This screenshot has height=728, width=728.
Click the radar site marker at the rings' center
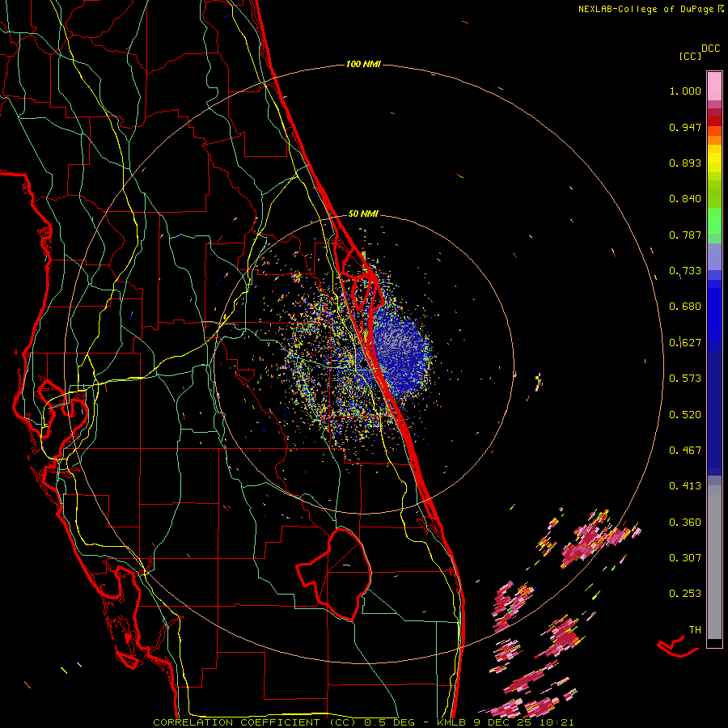[x=362, y=366]
